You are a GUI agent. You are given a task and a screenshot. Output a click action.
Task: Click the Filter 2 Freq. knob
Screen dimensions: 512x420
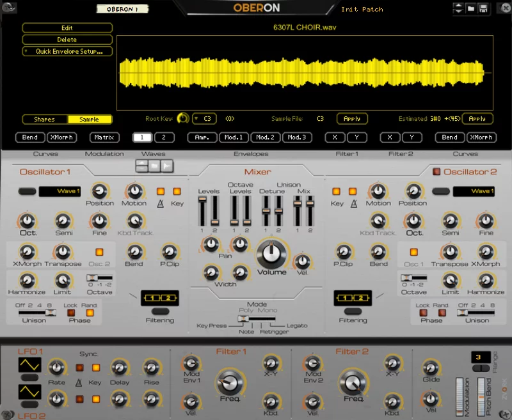coord(353,382)
